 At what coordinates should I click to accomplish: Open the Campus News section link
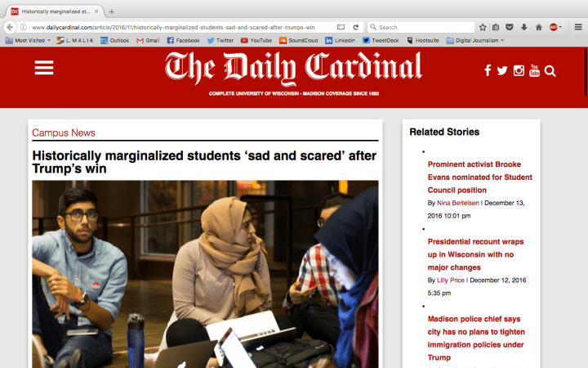point(64,132)
